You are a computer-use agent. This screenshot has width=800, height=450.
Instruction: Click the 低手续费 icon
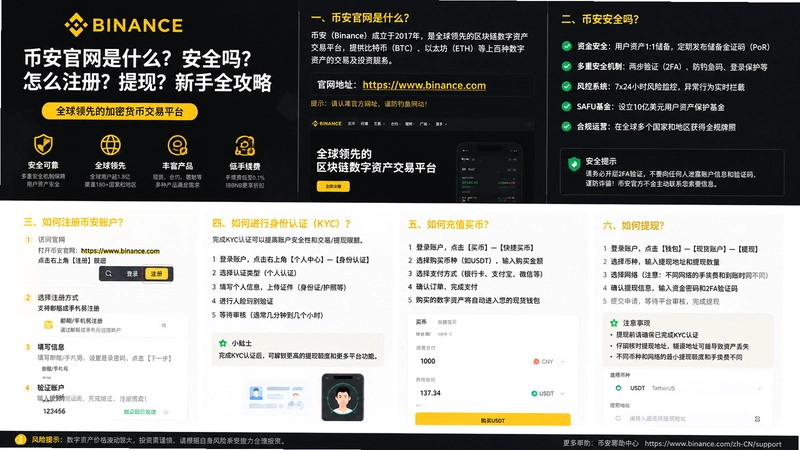pos(245,146)
